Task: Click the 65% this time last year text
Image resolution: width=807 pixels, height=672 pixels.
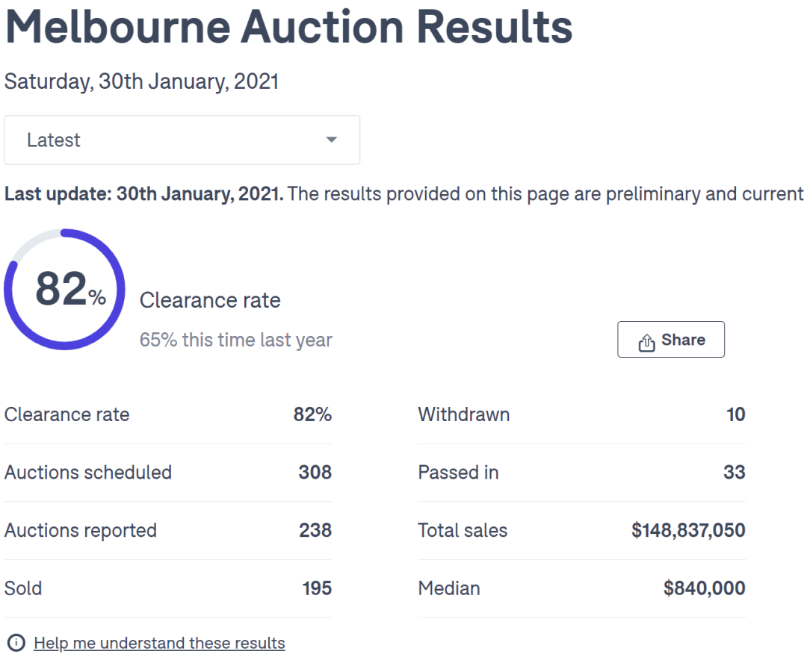Action: [x=235, y=340]
